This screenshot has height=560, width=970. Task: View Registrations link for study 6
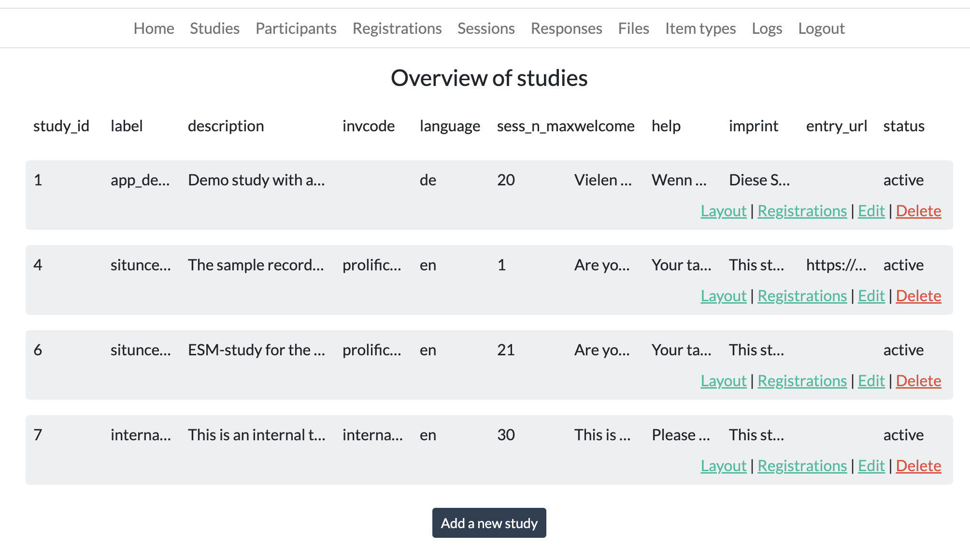[x=802, y=381]
